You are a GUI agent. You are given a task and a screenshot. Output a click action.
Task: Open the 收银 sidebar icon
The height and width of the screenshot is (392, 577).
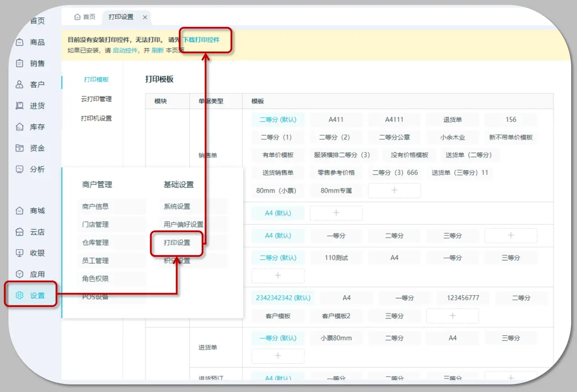click(20, 253)
